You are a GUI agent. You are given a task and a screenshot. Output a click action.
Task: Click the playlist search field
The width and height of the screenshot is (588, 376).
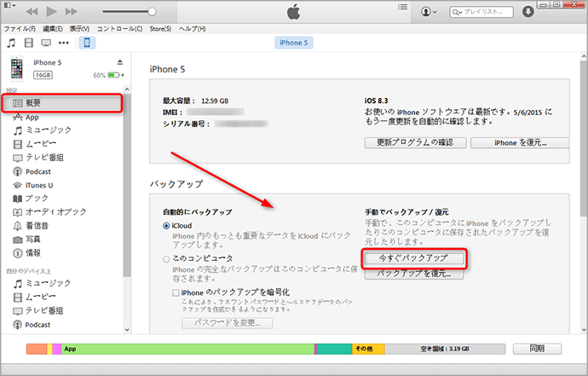pos(481,12)
